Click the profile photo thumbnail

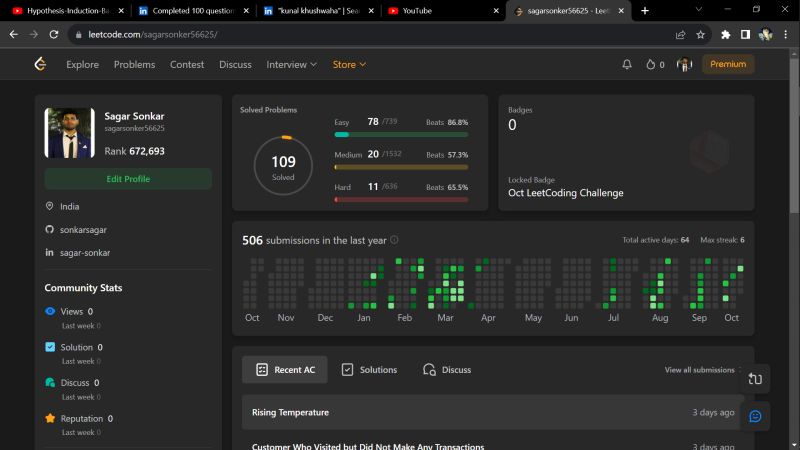click(69, 133)
